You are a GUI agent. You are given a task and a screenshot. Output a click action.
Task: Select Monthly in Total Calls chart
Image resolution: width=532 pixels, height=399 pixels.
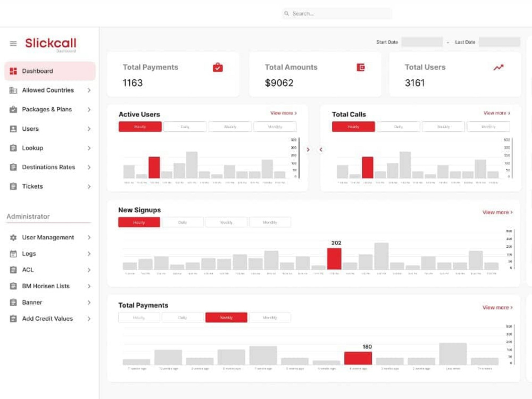point(488,127)
